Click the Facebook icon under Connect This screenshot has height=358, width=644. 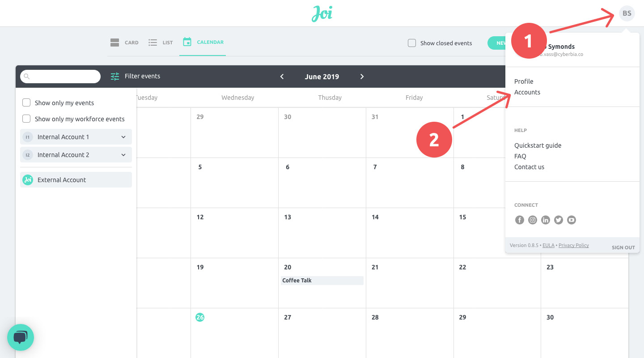pos(519,220)
